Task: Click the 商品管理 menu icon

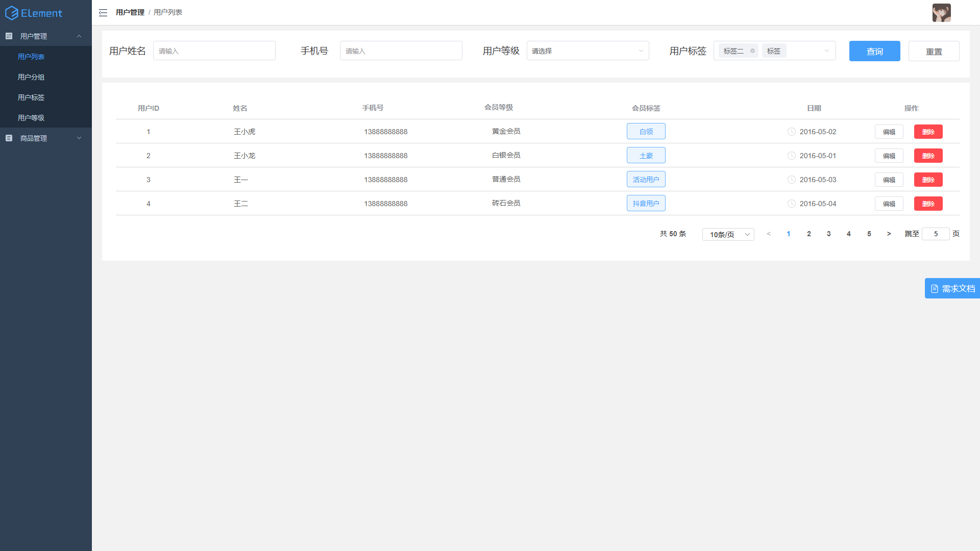Action: pos(9,138)
